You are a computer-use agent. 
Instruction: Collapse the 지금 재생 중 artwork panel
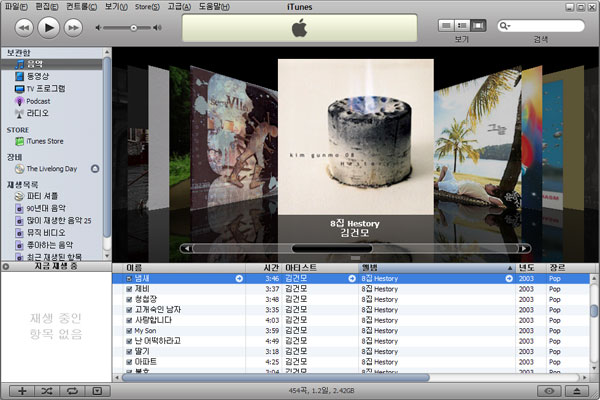pyautogui.click(x=6, y=266)
